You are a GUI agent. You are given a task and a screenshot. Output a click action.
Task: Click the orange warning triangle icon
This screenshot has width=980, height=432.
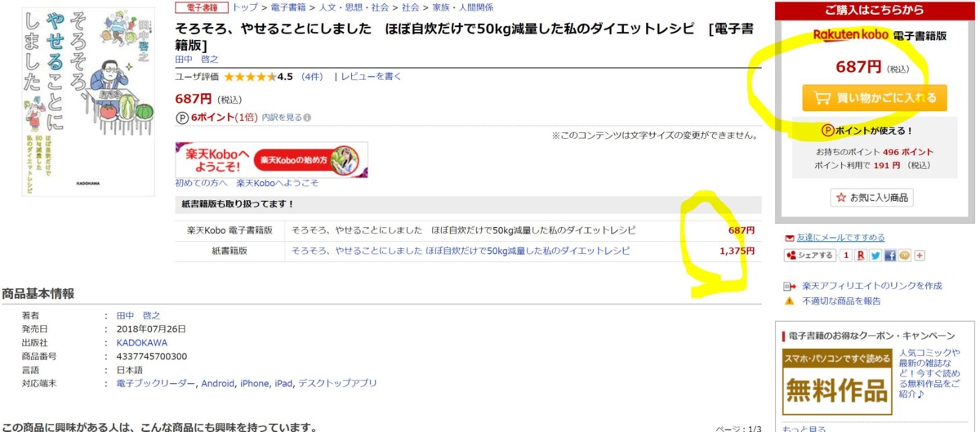pyautogui.click(x=789, y=301)
